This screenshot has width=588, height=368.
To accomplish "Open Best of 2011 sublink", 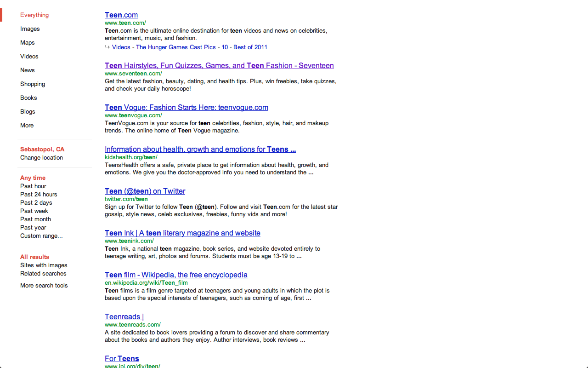I will pos(250,47).
